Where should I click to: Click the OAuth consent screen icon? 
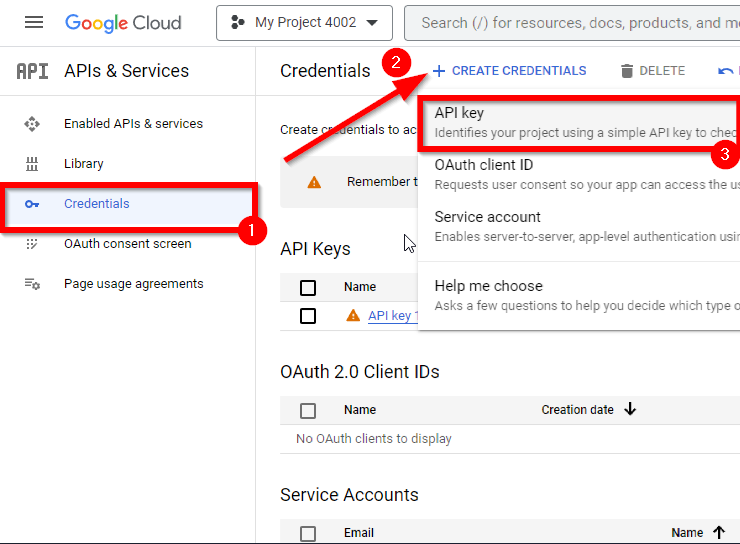(32, 244)
